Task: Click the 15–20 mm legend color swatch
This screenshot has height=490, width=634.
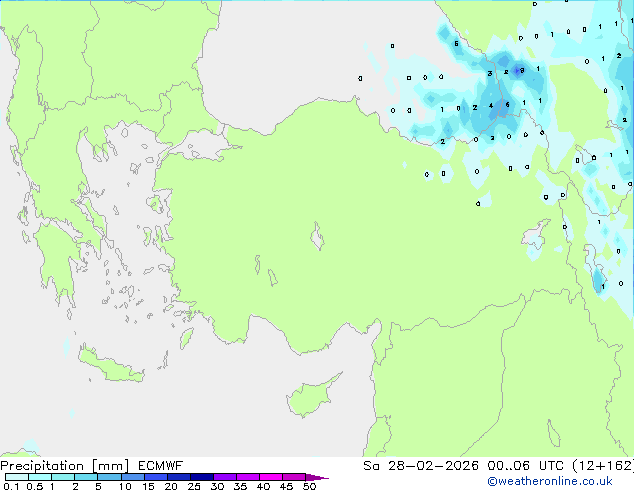Action: (155, 477)
